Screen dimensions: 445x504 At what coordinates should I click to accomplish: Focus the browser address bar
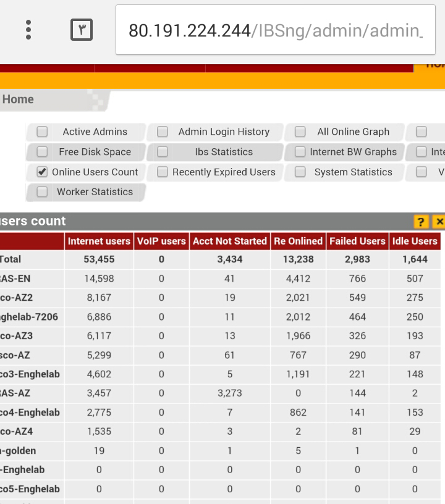(276, 30)
